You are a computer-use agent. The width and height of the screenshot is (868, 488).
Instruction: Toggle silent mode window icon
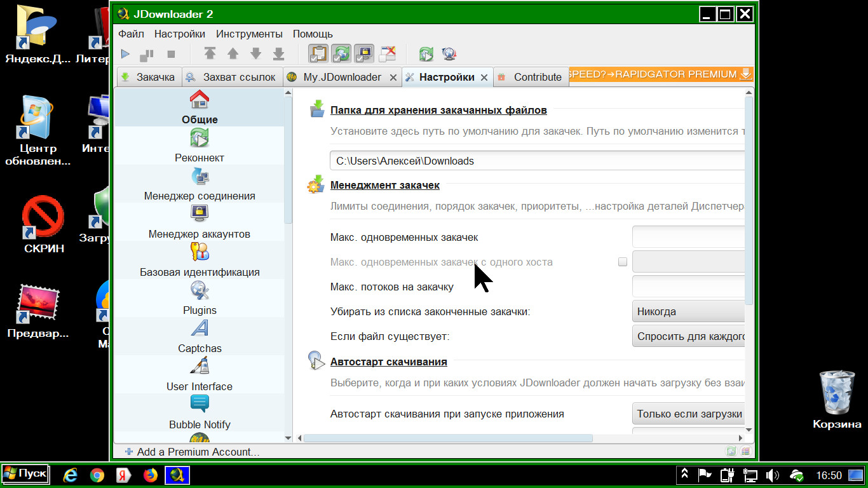[x=387, y=53]
